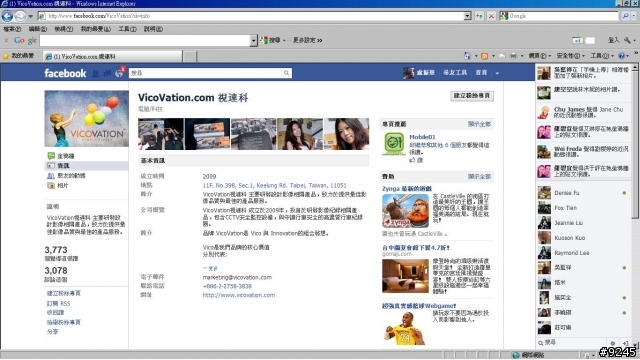
Task: Click Denise Fu in chat list
Action: [x=567, y=193]
